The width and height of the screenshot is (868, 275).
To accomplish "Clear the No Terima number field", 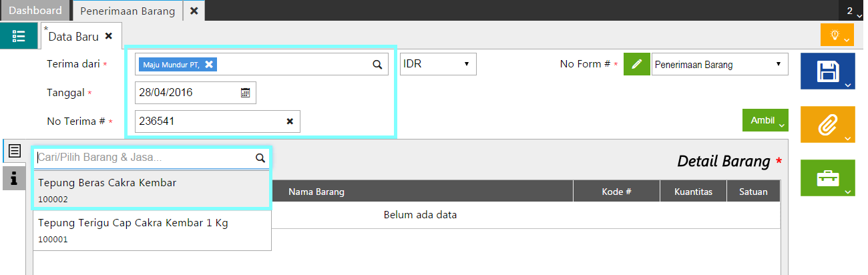I will [290, 121].
